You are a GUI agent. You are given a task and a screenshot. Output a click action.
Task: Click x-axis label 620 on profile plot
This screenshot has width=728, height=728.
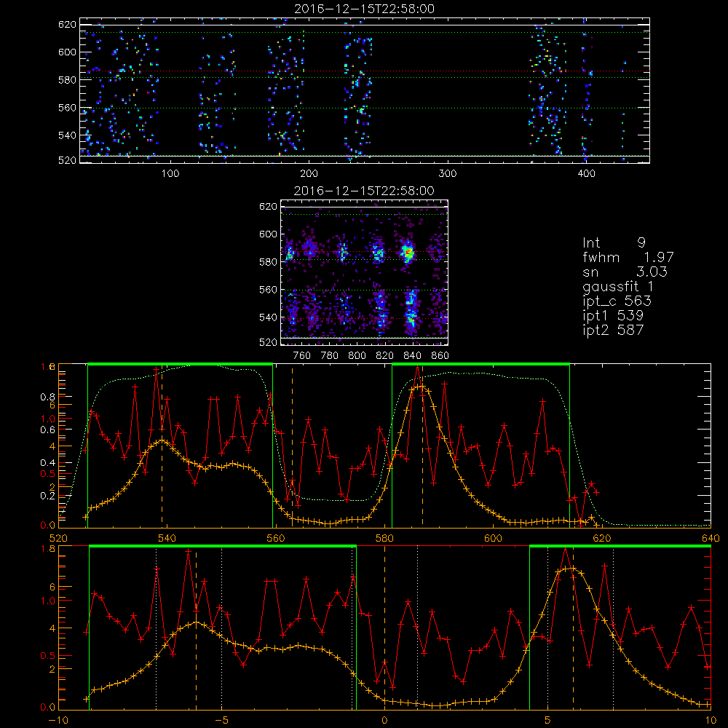[x=602, y=539]
